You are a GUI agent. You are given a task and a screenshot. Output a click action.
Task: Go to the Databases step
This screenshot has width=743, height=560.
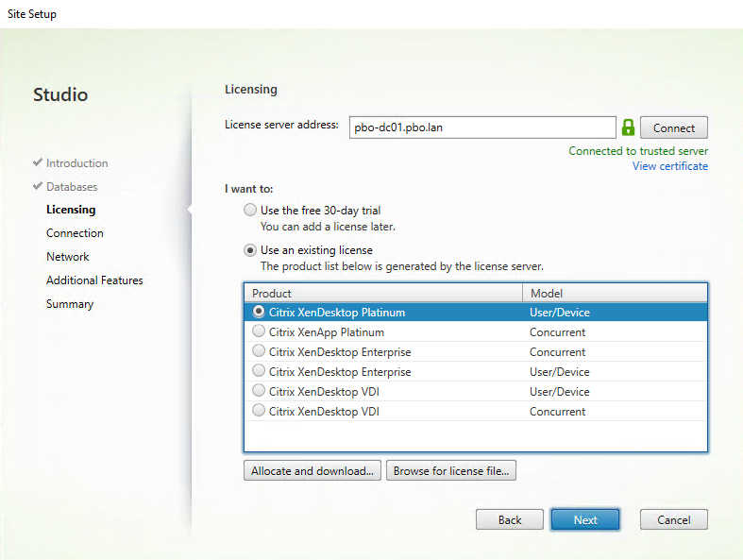pos(72,187)
